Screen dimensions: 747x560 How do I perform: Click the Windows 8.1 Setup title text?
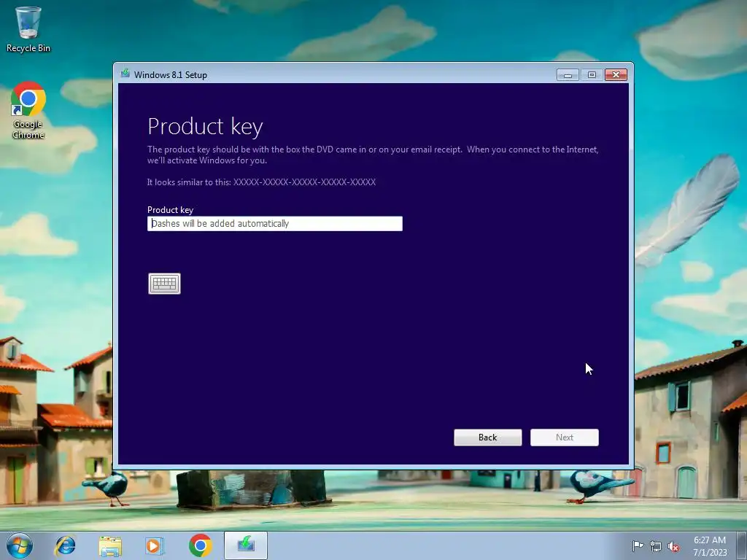pos(171,75)
